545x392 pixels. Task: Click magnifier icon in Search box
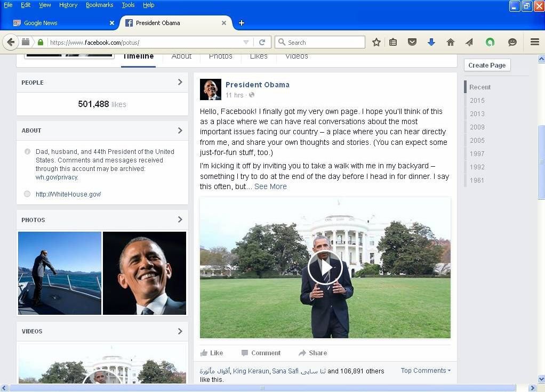tap(282, 43)
